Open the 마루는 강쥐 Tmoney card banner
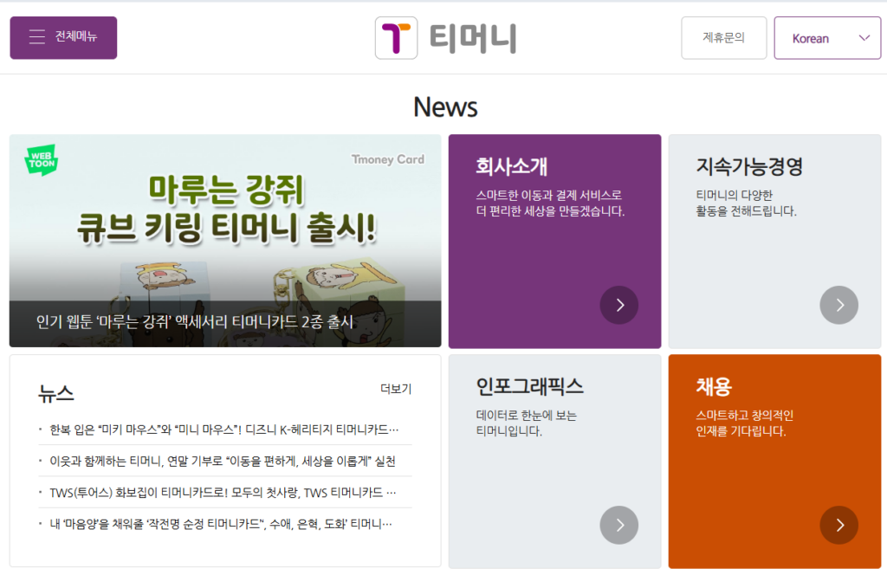The width and height of the screenshot is (887, 588). (x=225, y=240)
